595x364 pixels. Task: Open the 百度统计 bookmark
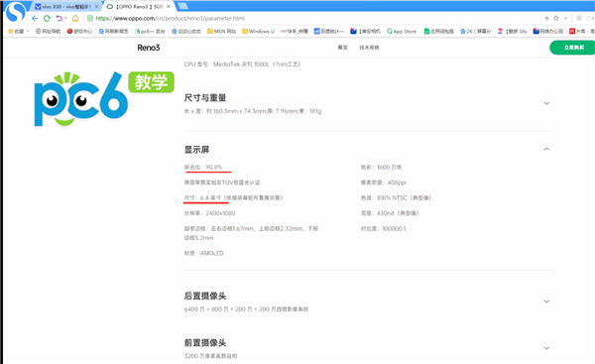[x=329, y=31]
